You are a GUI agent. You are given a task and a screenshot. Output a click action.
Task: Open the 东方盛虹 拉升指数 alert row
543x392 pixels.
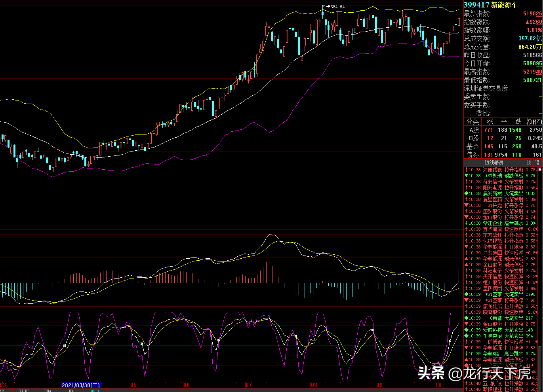point(501,235)
